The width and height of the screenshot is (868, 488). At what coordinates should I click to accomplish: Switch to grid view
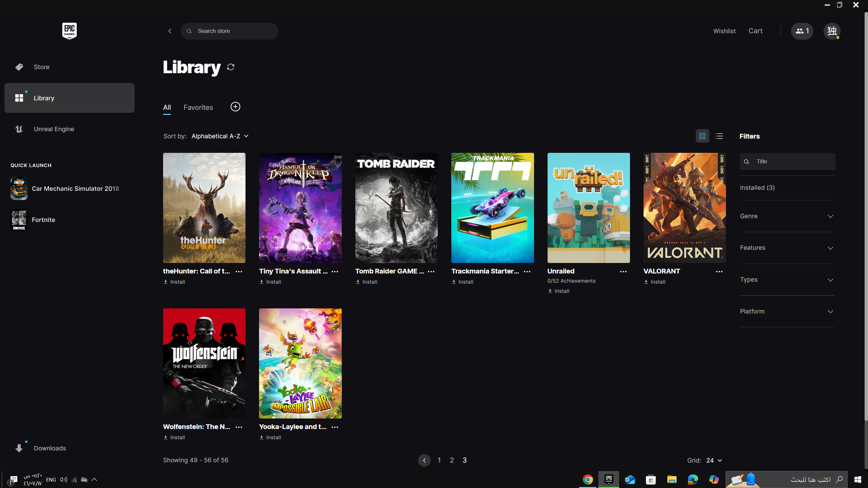tap(702, 136)
